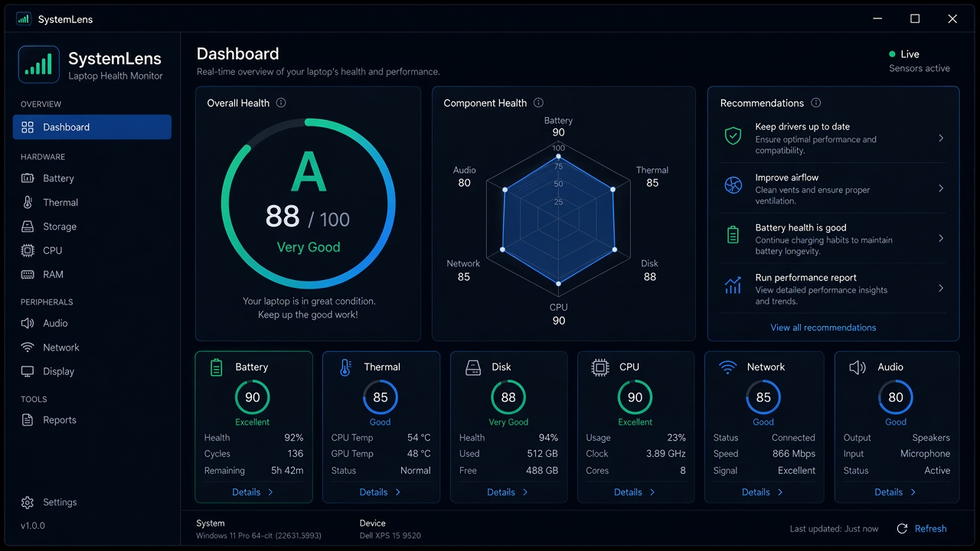980x551 pixels.
Task: Click the chart icon beside Run performance report
Action: [x=733, y=285]
